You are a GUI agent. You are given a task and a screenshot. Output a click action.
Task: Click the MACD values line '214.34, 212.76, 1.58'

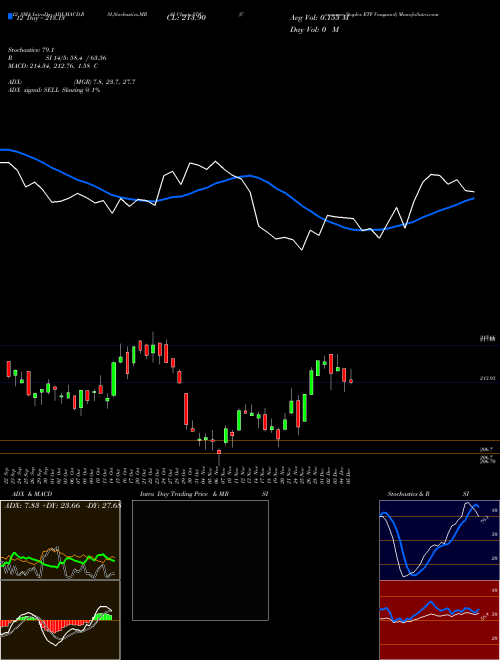(x=53, y=66)
